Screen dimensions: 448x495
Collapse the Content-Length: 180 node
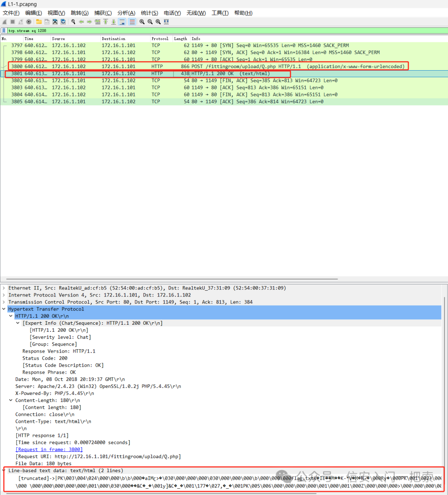coord(11,400)
